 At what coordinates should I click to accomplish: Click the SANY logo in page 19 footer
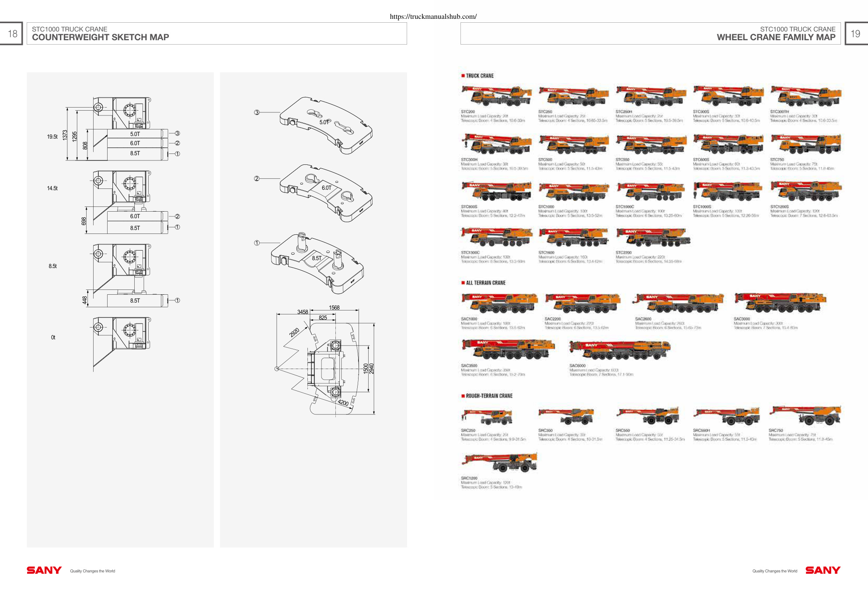pyautogui.click(x=823, y=570)
